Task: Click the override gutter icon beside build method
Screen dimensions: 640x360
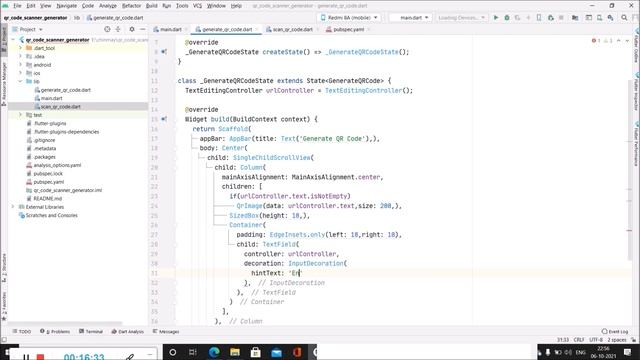Action: point(164,119)
